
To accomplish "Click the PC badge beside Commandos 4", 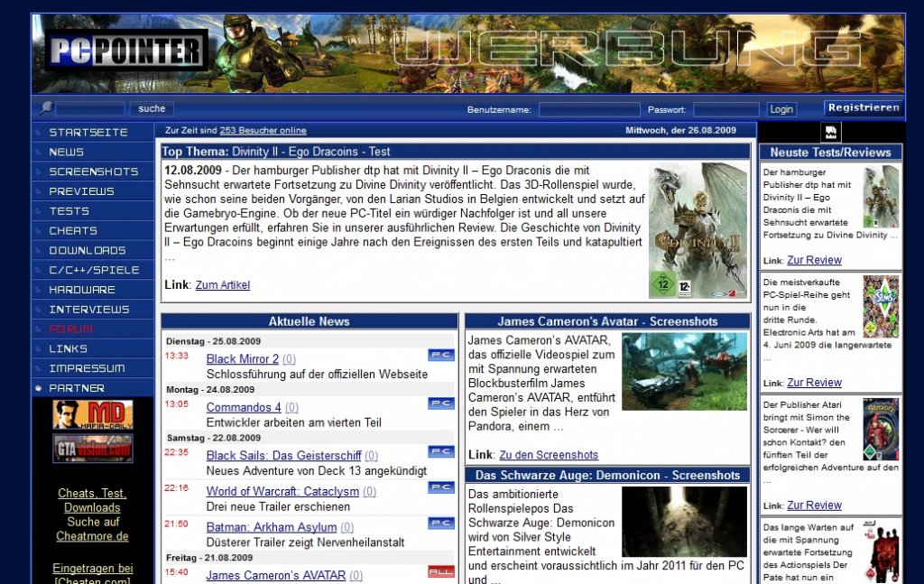I will coord(440,403).
